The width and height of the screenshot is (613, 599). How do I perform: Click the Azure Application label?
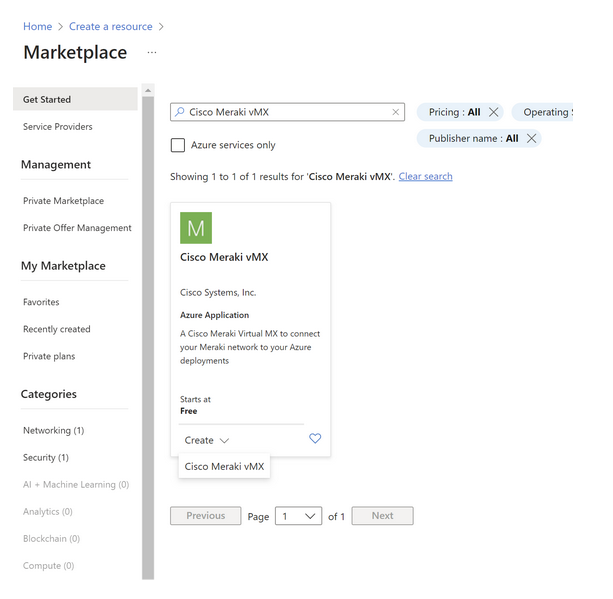(214, 315)
